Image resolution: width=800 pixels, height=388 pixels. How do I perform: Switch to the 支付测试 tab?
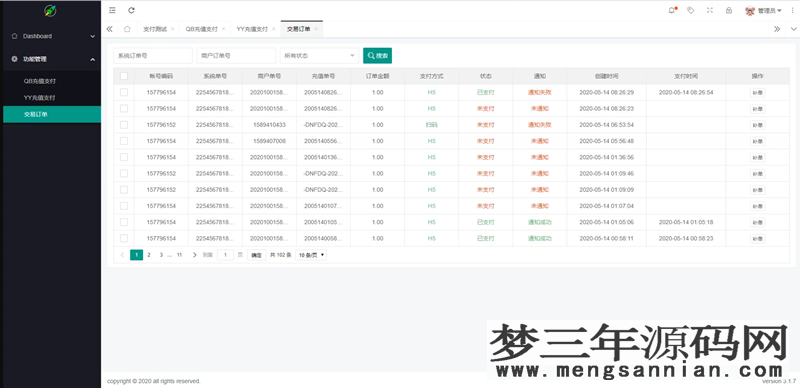coord(155,29)
